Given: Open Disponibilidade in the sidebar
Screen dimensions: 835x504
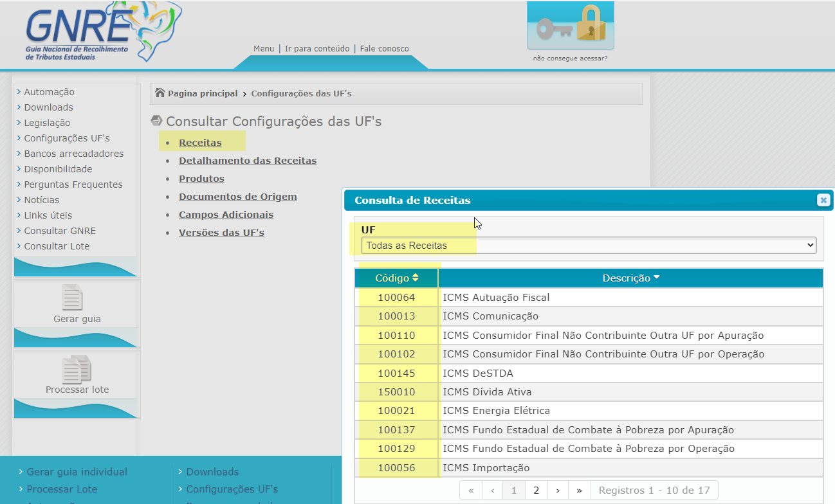Looking at the screenshot, I should (x=58, y=169).
